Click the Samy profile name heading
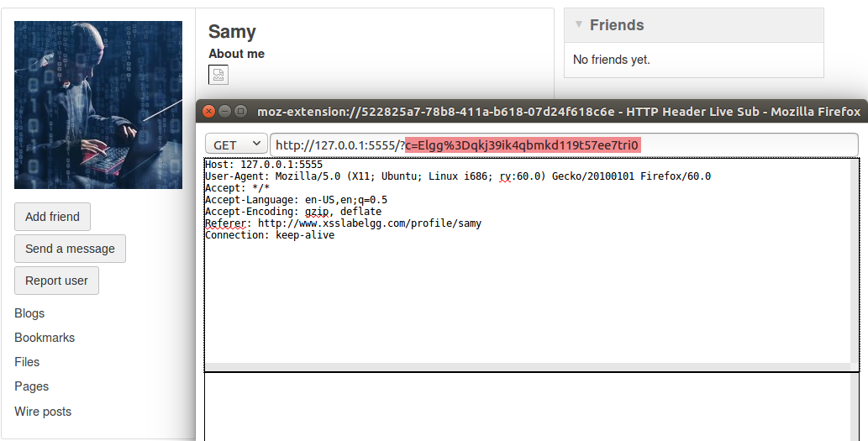The width and height of the screenshot is (868, 441). tap(232, 32)
